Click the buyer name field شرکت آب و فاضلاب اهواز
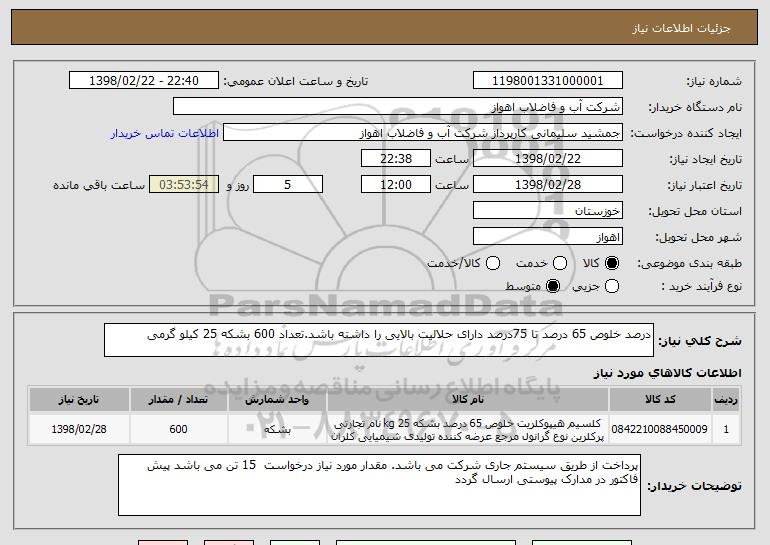The height and width of the screenshot is (545, 770). pos(398,107)
